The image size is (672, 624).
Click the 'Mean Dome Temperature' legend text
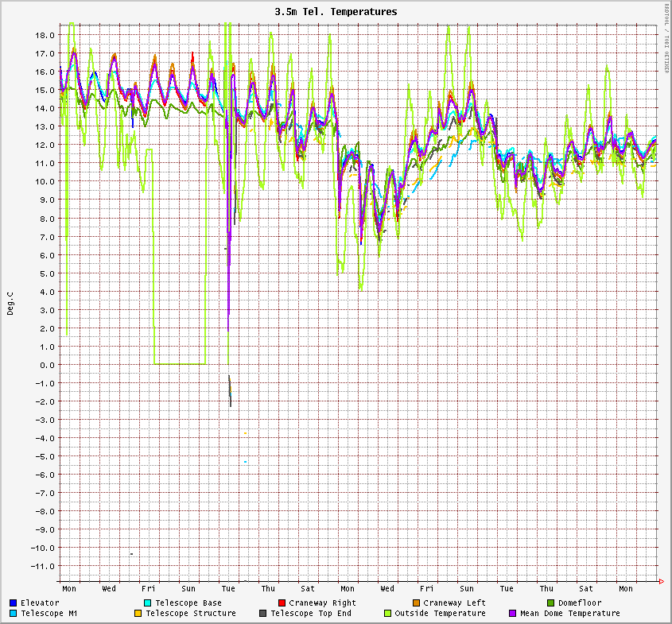pos(569,614)
